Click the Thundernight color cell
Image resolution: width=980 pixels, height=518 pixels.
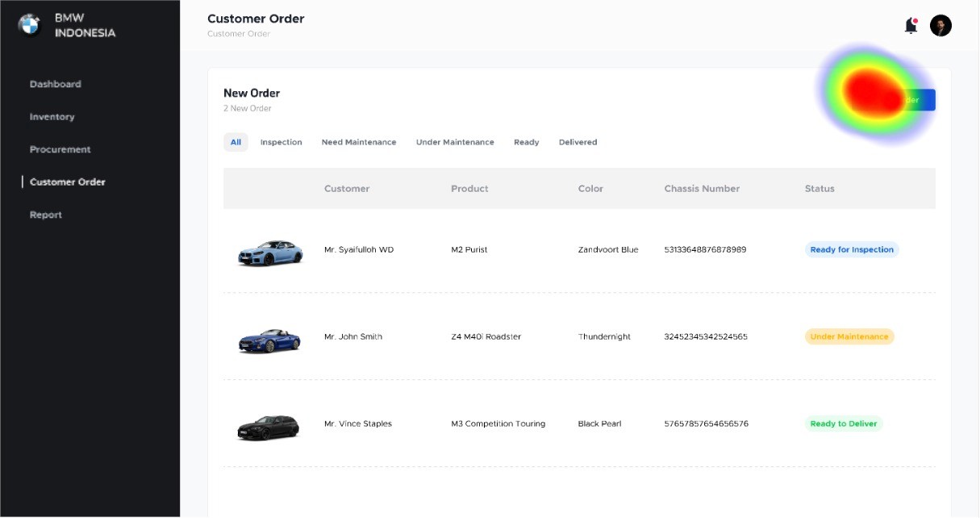604,337
